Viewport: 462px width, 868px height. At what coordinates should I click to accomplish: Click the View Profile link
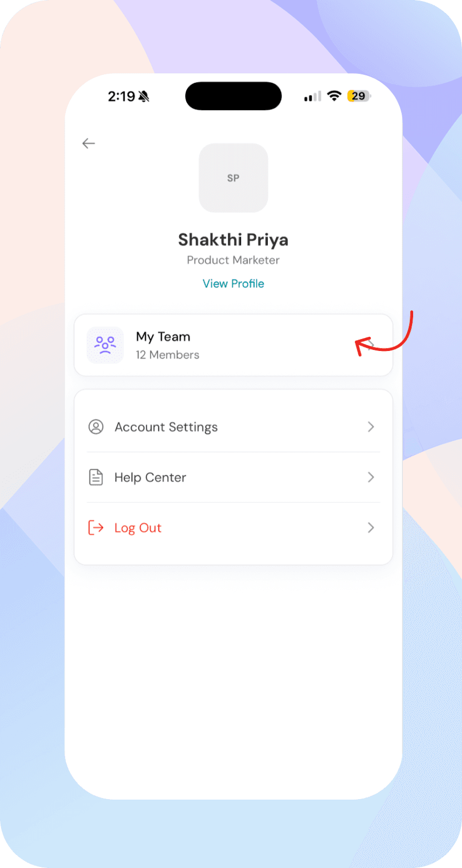click(233, 284)
